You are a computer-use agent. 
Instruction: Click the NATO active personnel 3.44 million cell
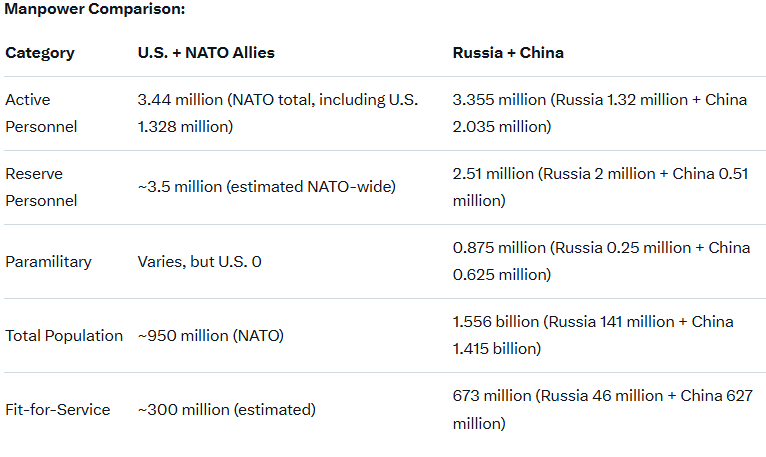[x=278, y=113]
